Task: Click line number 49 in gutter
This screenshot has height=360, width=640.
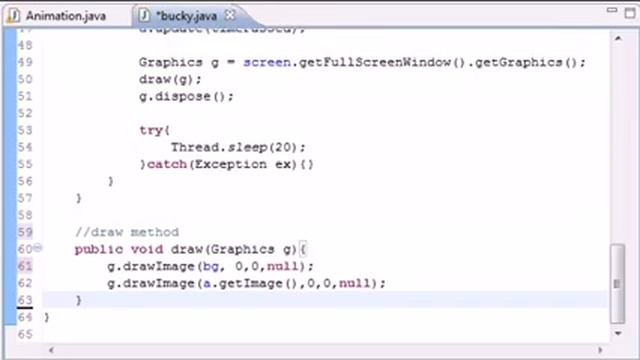Action: click(x=25, y=62)
